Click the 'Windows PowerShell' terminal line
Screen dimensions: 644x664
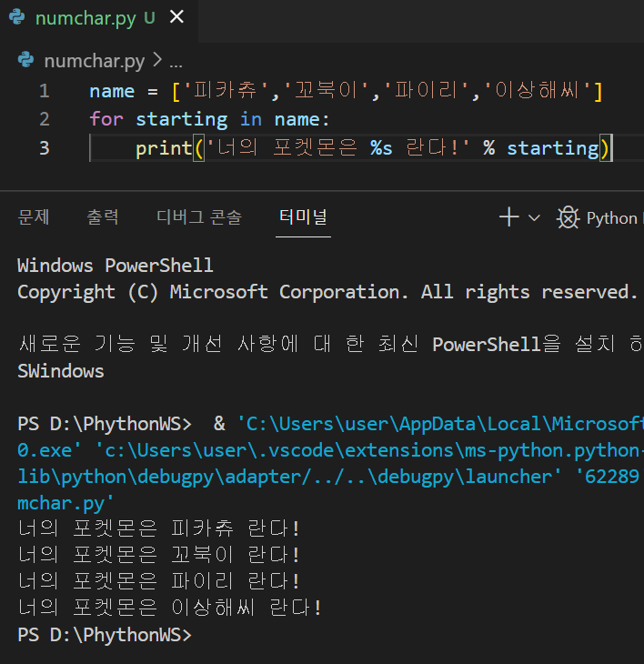(116, 266)
